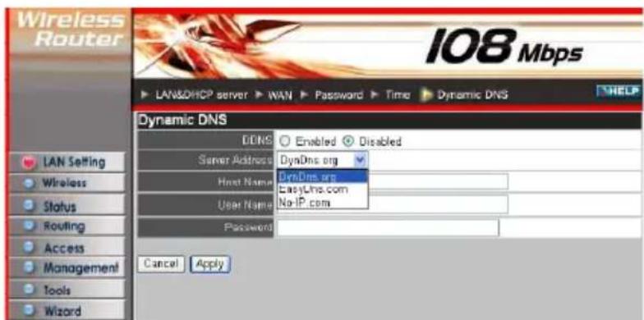
Task: Click the 108 Mbps banner logo
Action: point(504,47)
